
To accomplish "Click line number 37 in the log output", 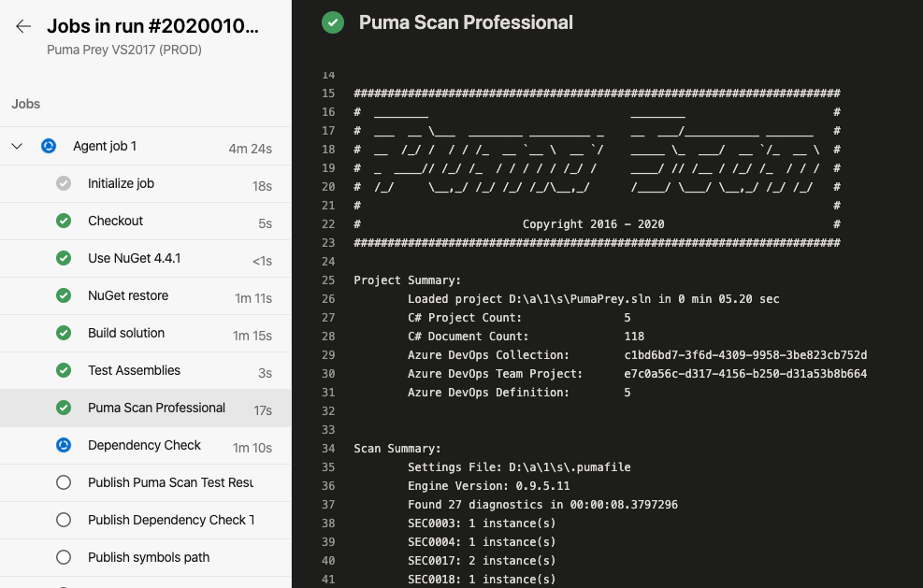I will 328,504.
